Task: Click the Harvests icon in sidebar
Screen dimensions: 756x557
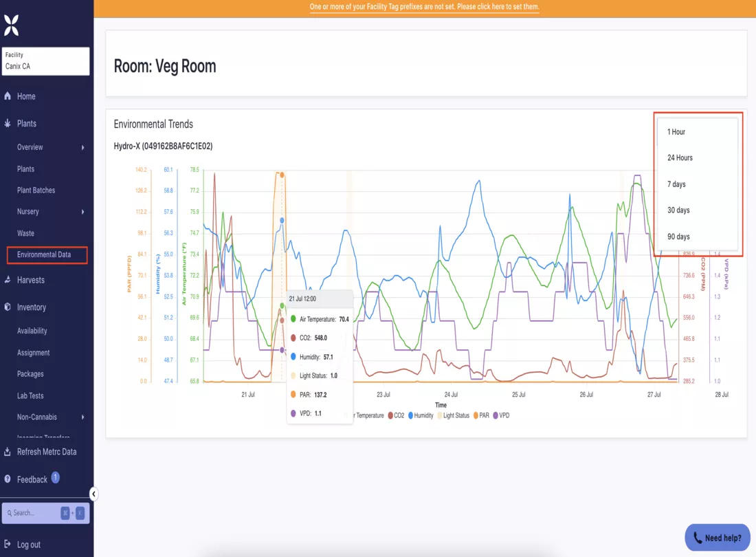Action: (x=8, y=280)
